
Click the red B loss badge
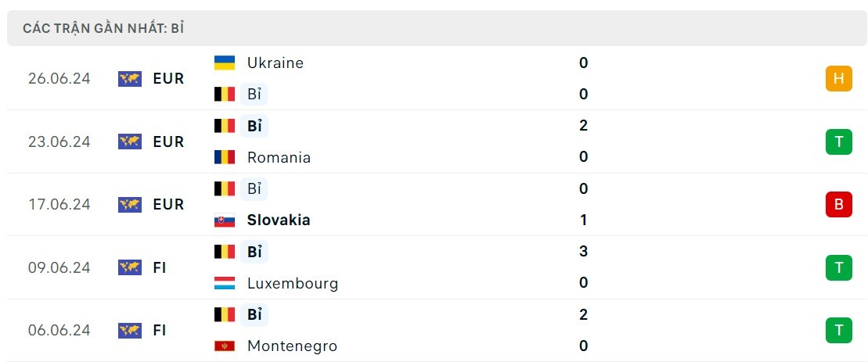pyautogui.click(x=839, y=205)
